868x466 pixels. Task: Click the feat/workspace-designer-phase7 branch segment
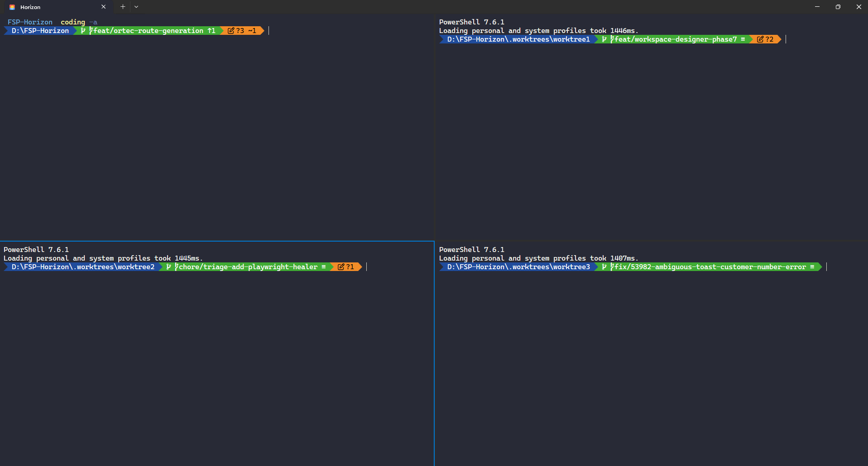(x=675, y=39)
